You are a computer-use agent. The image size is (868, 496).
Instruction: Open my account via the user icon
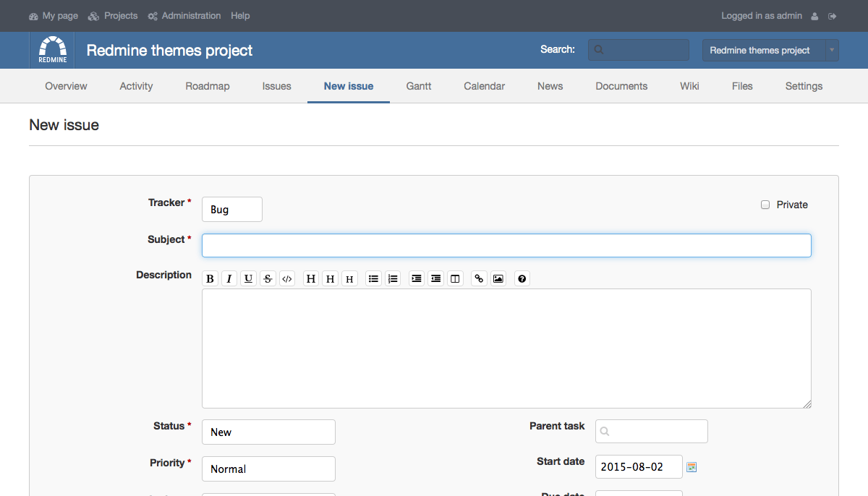pos(815,16)
